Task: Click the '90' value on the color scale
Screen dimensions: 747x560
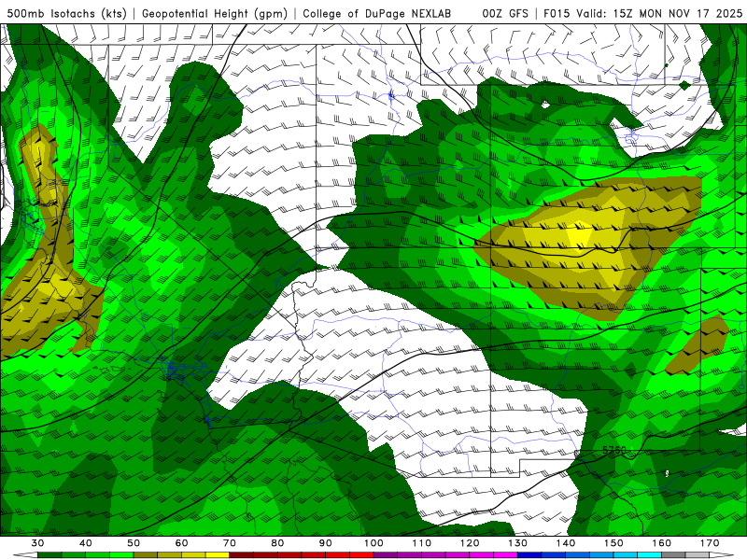Action: [x=326, y=543]
